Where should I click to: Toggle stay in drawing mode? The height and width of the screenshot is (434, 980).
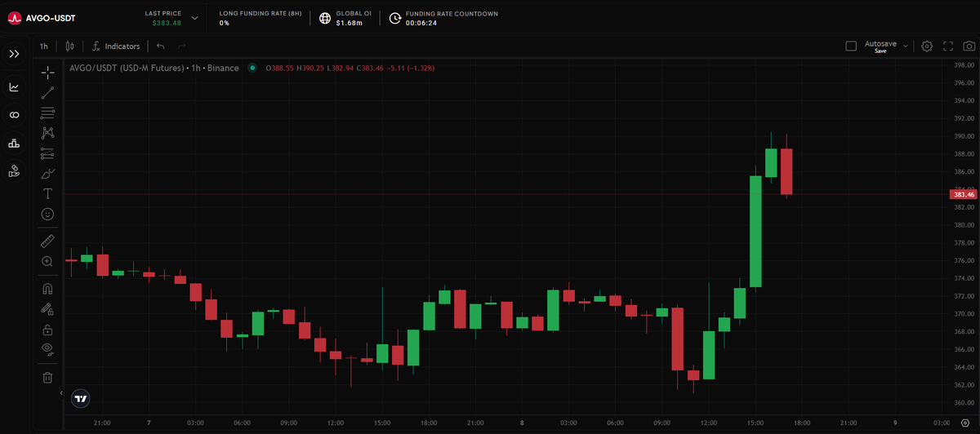point(47,309)
